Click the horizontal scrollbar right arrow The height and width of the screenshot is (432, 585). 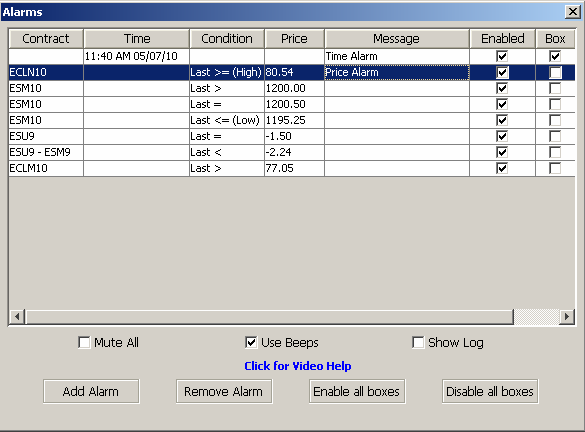tap(567, 317)
